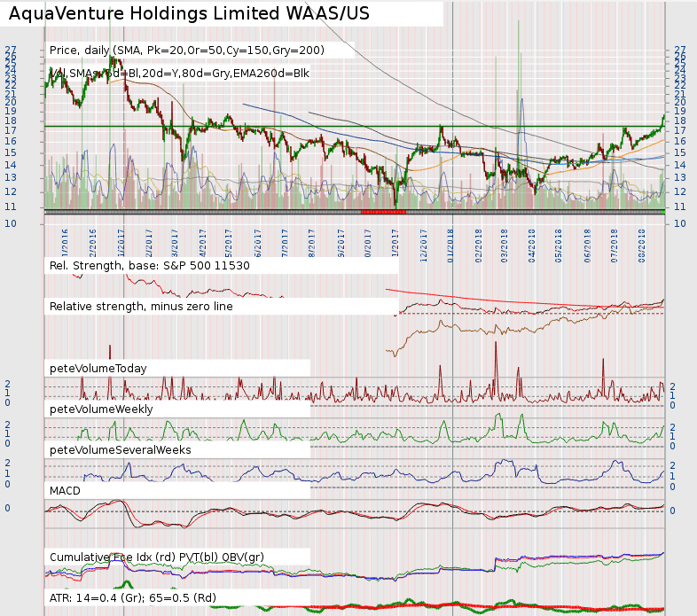Viewport: 697px width, 616px height.
Task: Click the peteVolumeToday panel label
Action: point(98,369)
